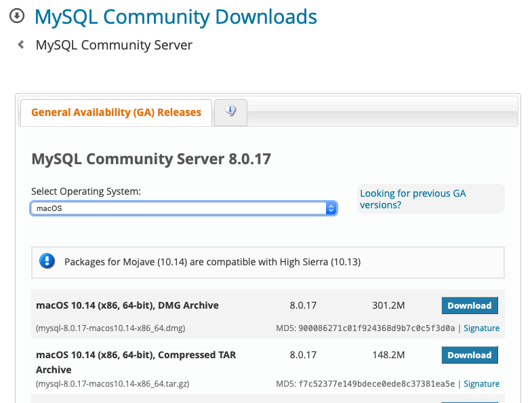Screen dimensions: 532x403
Task: Open the information tab with speech bubble icon
Action: coord(230,112)
